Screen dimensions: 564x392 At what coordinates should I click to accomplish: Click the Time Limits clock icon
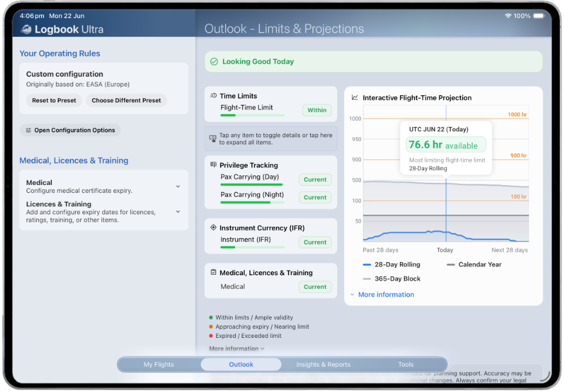(x=214, y=96)
